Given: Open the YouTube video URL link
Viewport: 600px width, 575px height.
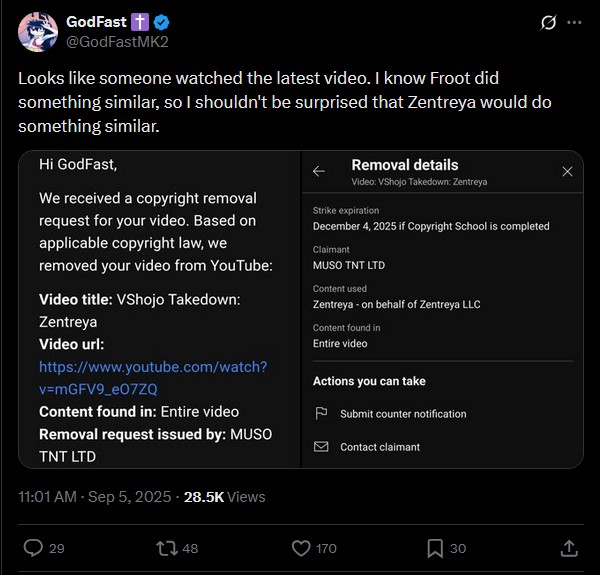Looking at the screenshot, I should (x=153, y=377).
